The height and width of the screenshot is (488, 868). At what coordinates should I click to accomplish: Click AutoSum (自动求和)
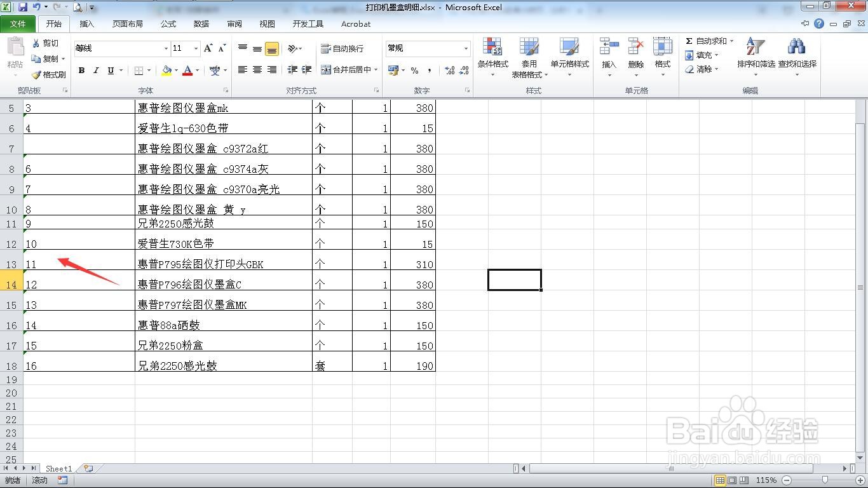point(705,41)
